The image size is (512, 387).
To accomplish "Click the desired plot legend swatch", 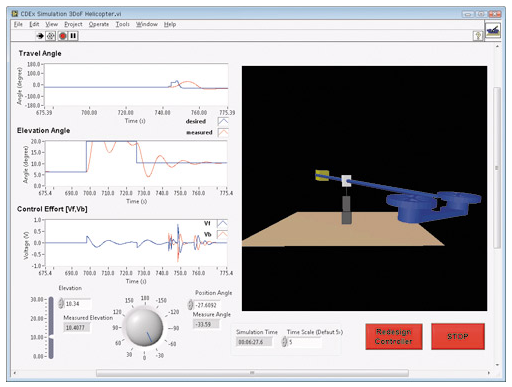I will point(223,121).
